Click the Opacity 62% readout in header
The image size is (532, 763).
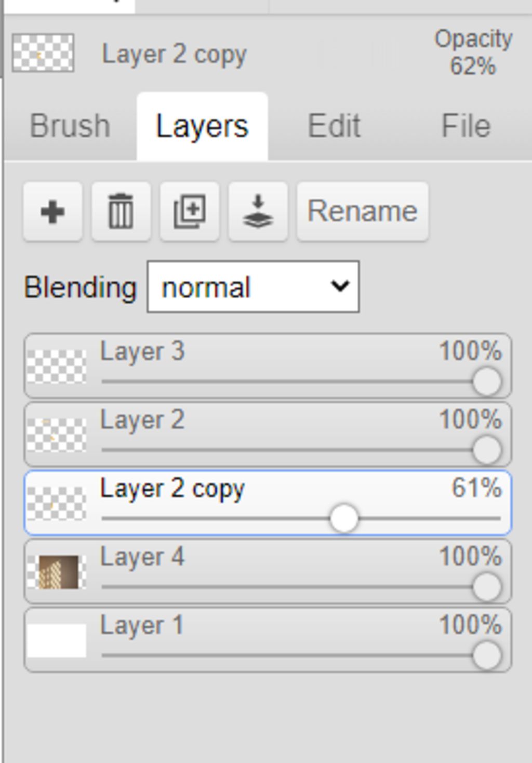coord(473,53)
